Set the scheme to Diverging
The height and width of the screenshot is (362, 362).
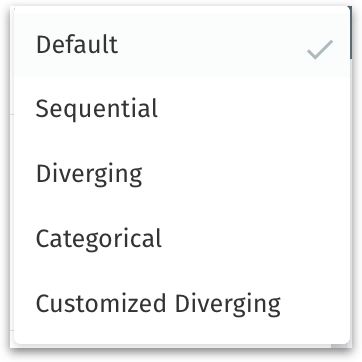coord(182,174)
